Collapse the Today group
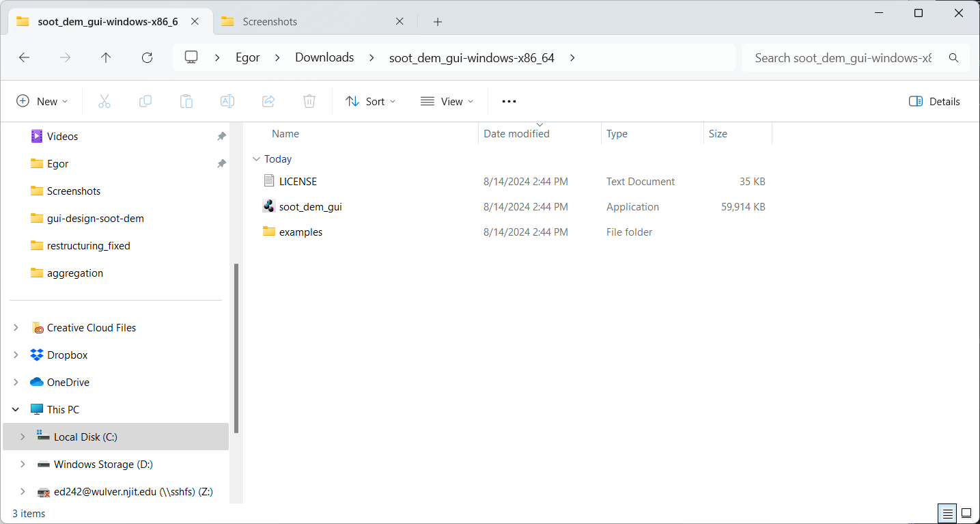This screenshot has height=524, width=980. click(256, 159)
